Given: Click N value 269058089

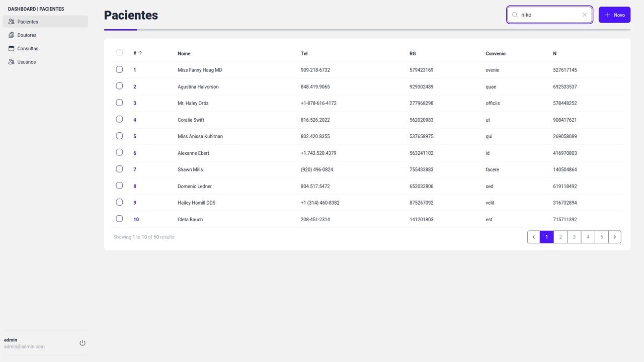Looking at the screenshot, I should tap(565, 137).
